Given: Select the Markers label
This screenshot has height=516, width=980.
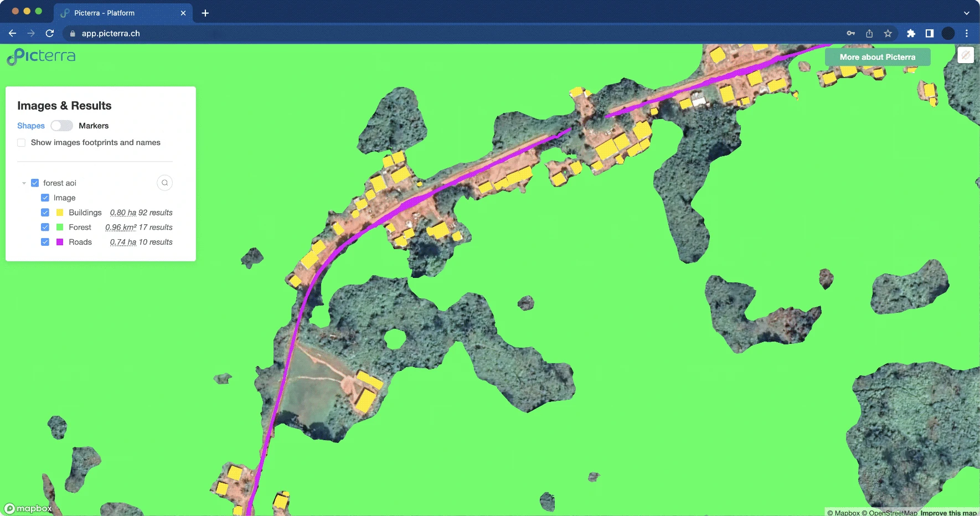Looking at the screenshot, I should click(x=94, y=126).
